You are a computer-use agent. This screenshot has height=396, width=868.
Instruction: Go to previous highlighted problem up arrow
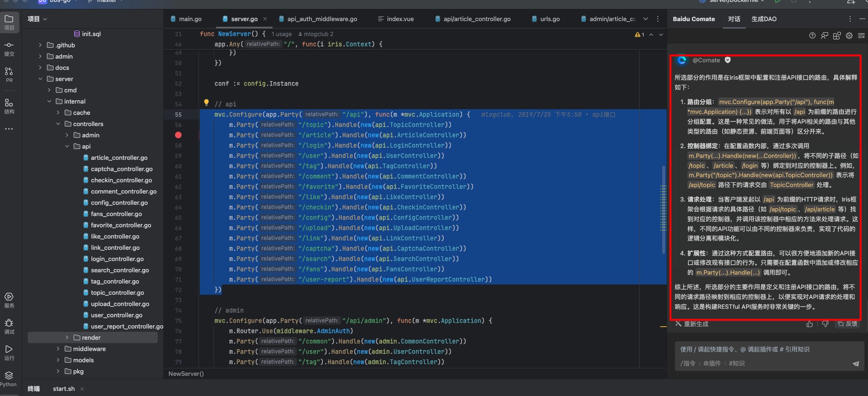click(x=651, y=35)
